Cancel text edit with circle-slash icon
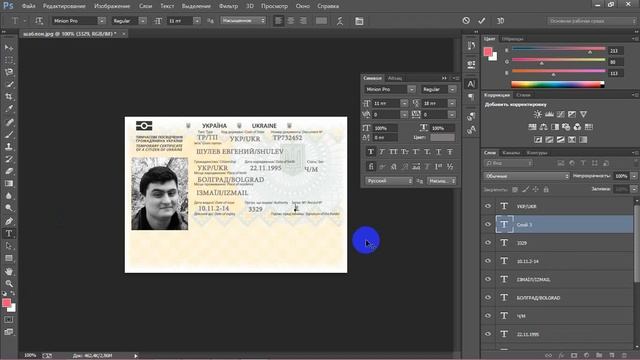The image size is (640, 360). (x=466, y=20)
